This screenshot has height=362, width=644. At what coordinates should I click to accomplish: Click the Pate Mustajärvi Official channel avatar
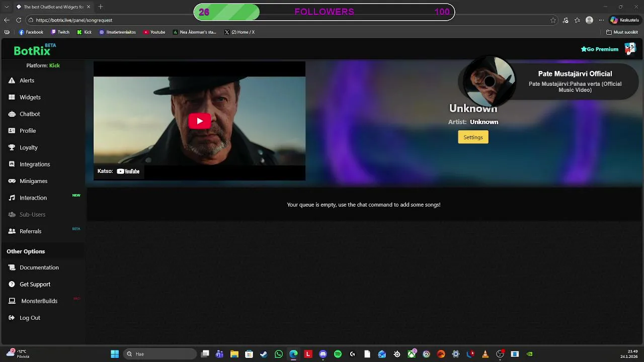[489, 81]
